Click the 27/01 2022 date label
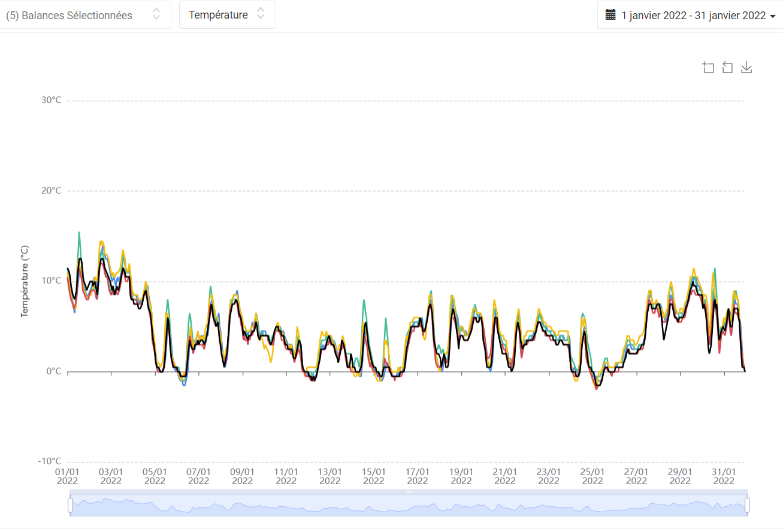Screen dimensions: 783x532 [636, 476]
